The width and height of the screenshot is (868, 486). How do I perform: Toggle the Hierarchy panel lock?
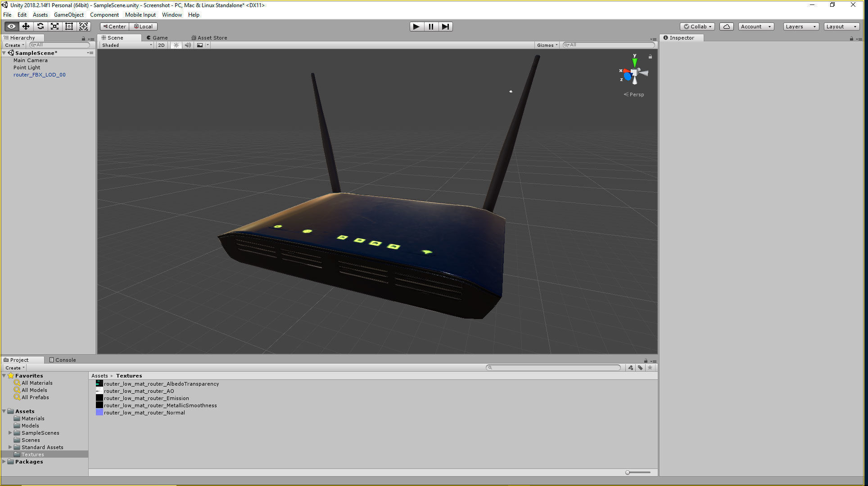coord(83,39)
